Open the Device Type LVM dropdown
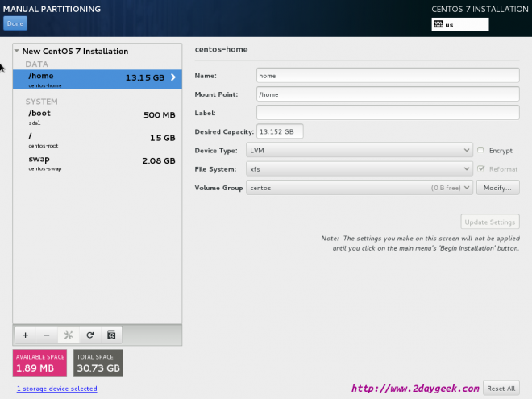The width and height of the screenshot is (532, 399). click(x=360, y=151)
